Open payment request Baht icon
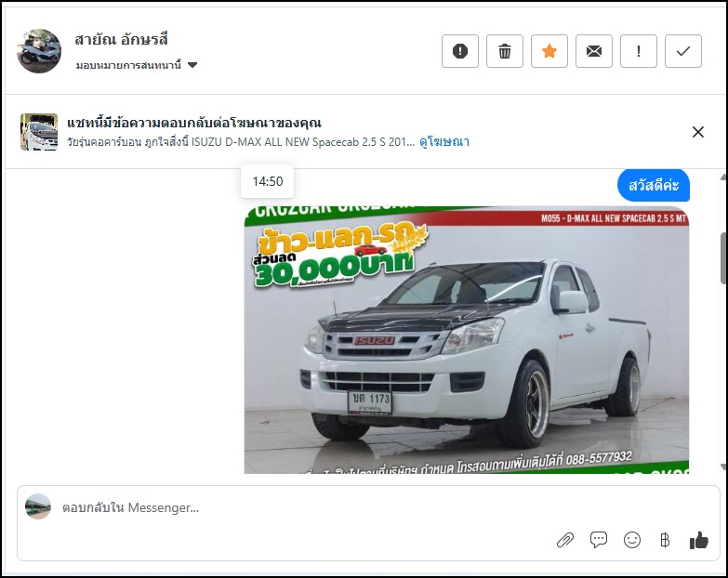This screenshot has width=728, height=578. [665, 540]
